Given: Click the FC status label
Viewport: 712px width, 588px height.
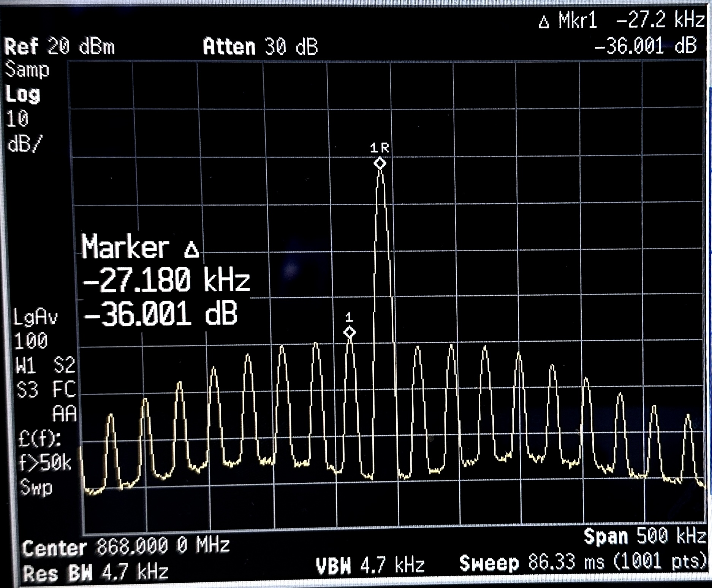Looking at the screenshot, I should (x=64, y=389).
